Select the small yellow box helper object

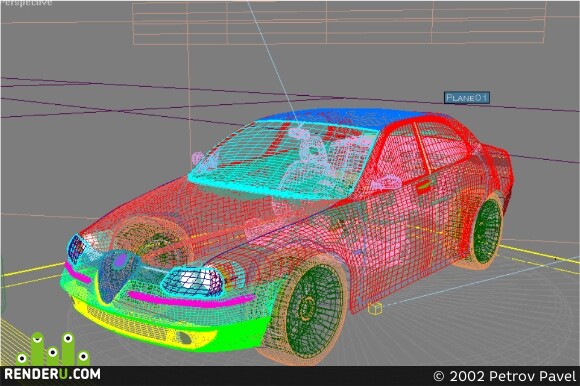375,308
